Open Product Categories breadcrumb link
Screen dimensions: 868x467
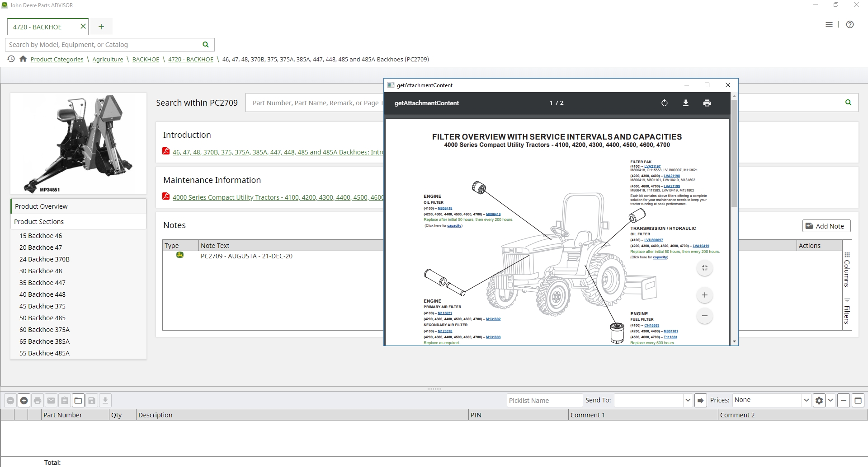coord(57,59)
